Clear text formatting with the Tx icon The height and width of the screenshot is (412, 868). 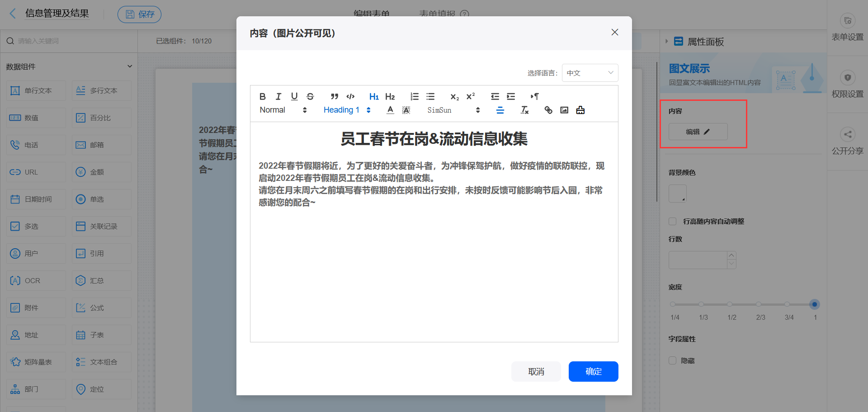(524, 109)
